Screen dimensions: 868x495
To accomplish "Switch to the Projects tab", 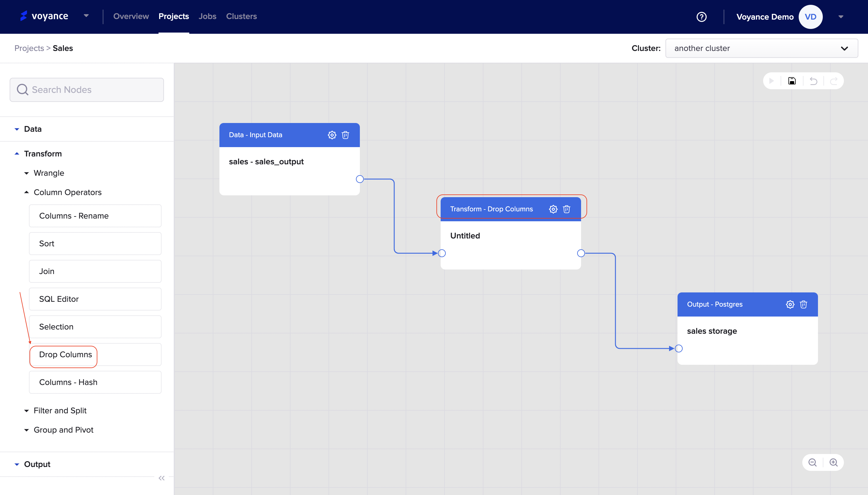I will [x=174, y=16].
